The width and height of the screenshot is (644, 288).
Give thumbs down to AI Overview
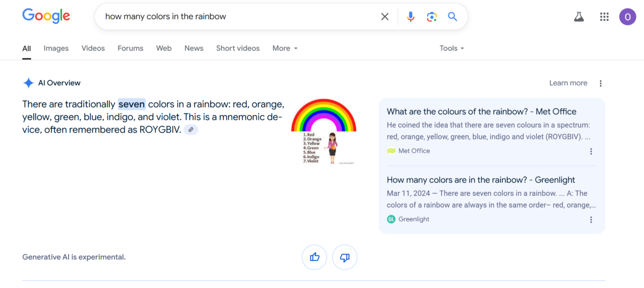(x=345, y=257)
